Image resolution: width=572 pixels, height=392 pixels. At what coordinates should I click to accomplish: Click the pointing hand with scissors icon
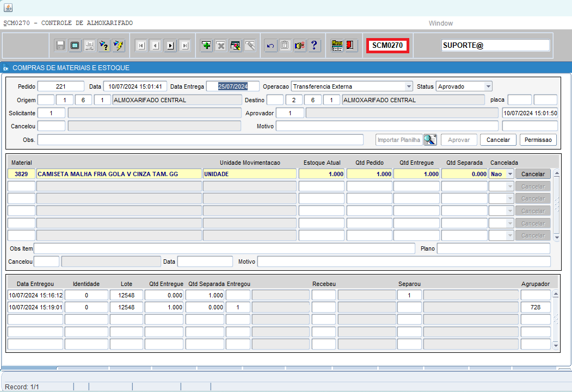(x=299, y=46)
